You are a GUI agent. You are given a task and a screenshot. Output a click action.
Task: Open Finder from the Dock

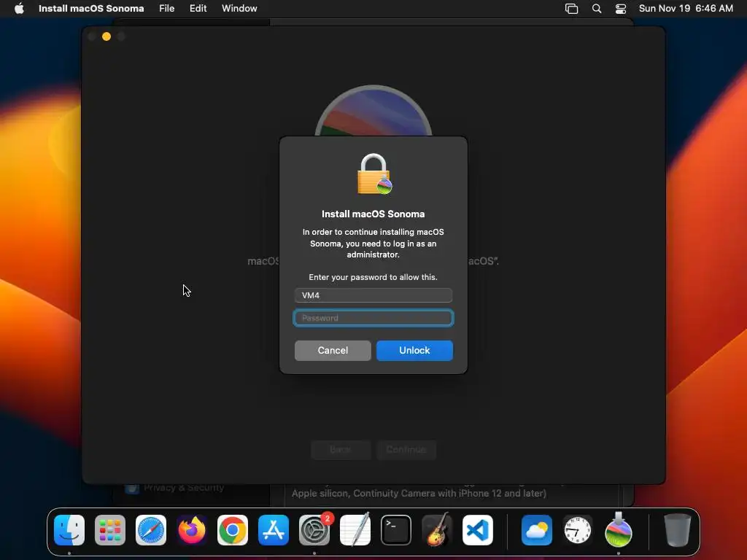(x=69, y=530)
